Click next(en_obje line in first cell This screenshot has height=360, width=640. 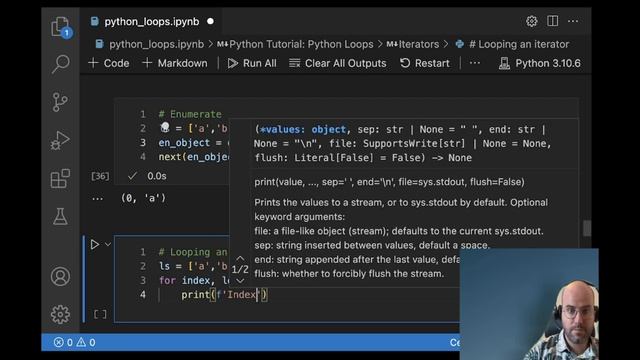click(x=193, y=157)
